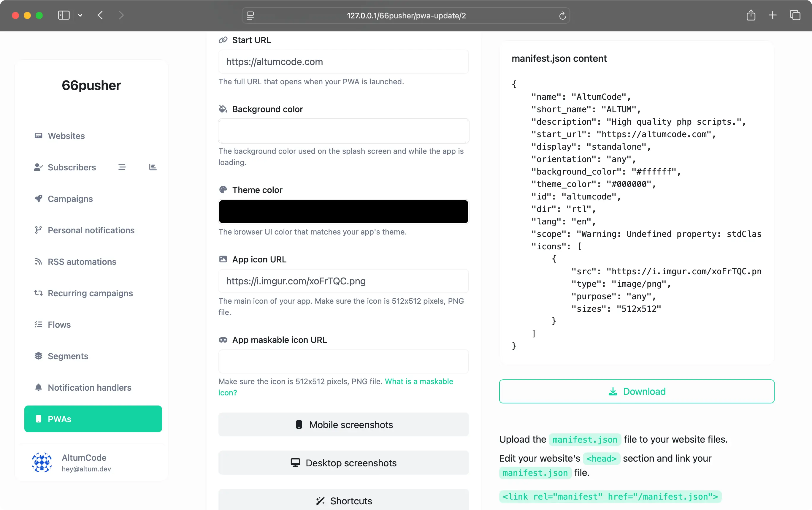Open the Segments section
This screenshot has height=510, width=812.
(x=93, y=356)
